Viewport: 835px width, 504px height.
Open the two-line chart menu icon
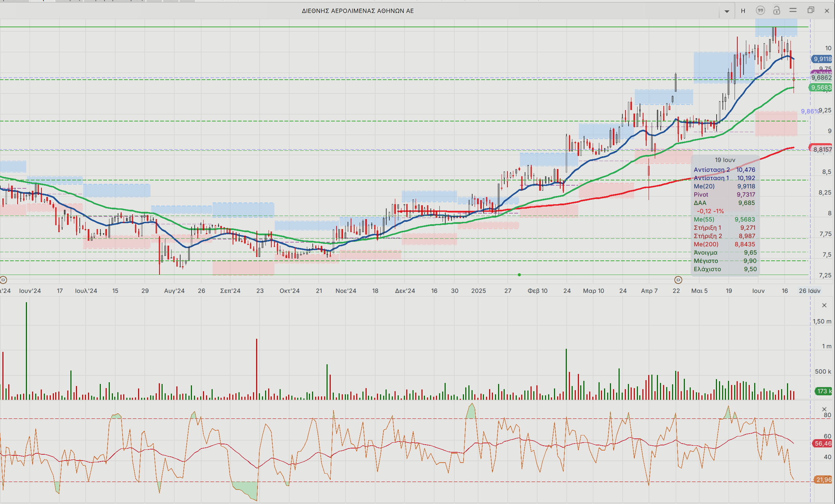[x=793, y=10]
